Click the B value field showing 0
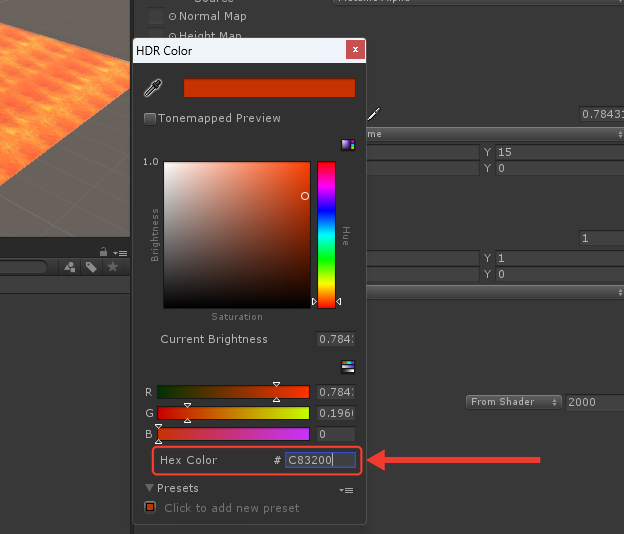 336,434
